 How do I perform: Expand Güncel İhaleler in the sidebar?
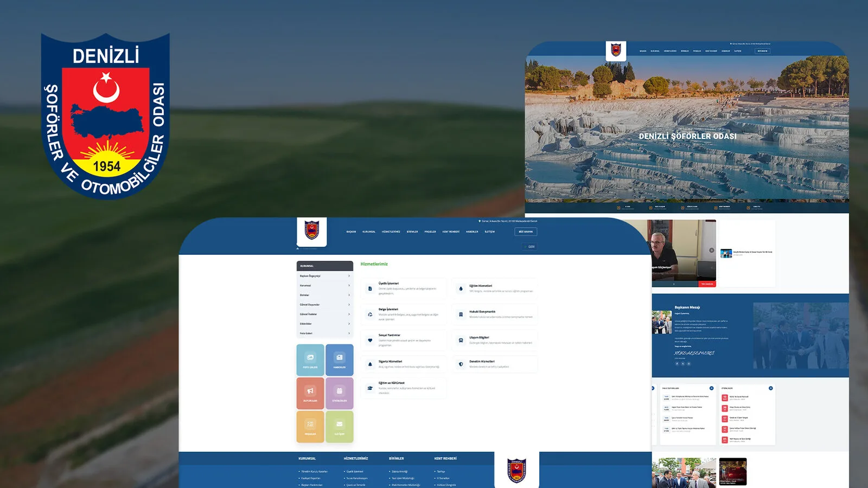[x=325, y=314]
